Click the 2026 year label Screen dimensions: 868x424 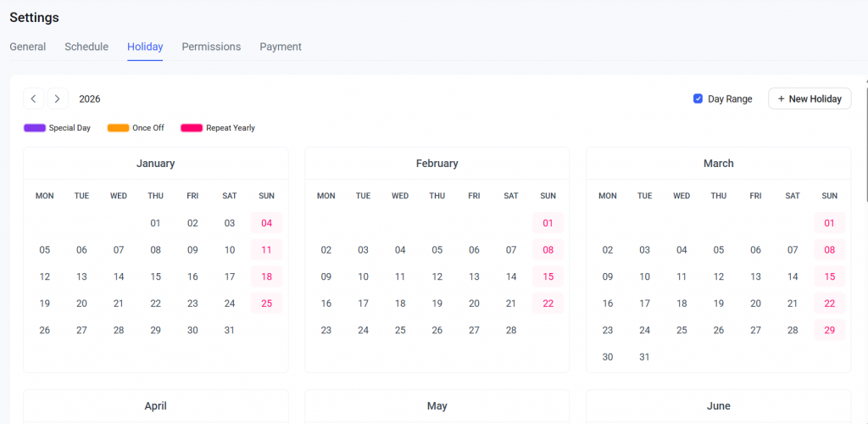(x=90, y=99)
